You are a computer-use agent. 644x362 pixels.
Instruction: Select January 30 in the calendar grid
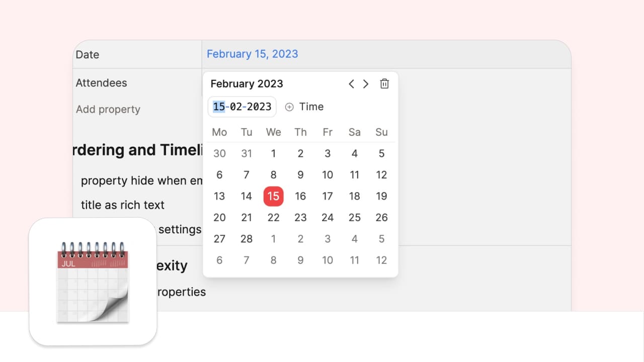219,153
